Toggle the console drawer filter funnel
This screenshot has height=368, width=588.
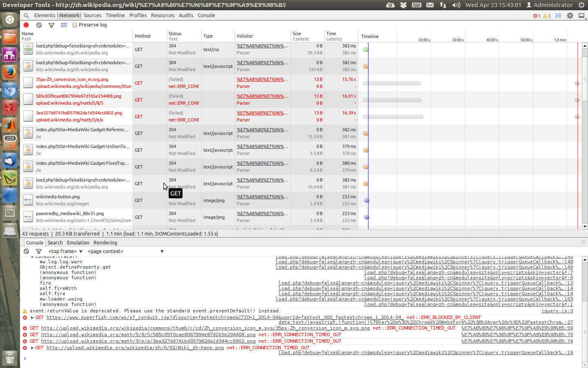pos(39,251)
